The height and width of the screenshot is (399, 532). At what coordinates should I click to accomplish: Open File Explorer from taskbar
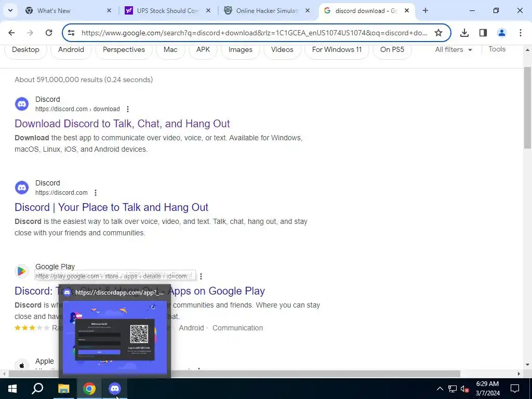click(x=63, y=389)
